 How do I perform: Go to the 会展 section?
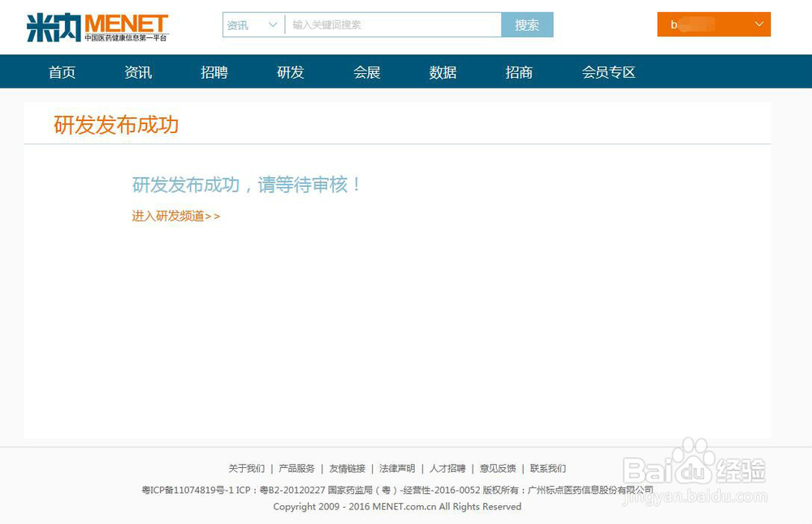coord(366,72)
